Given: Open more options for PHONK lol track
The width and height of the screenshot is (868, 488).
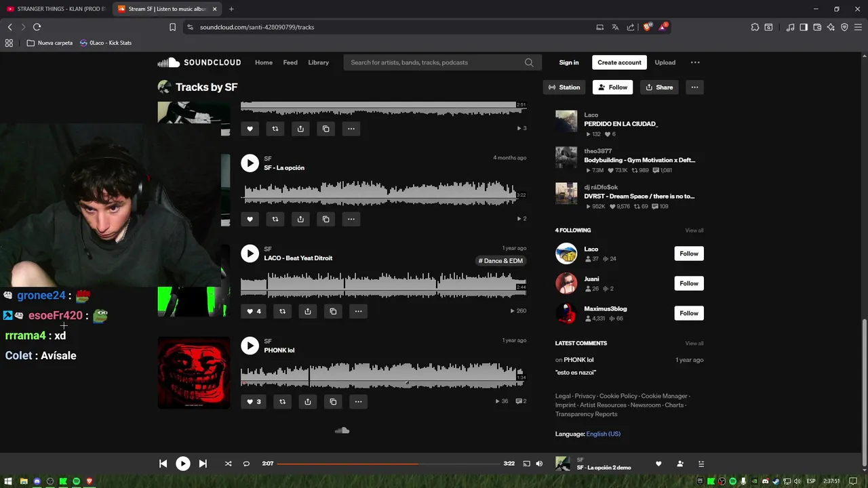Looking at the screenshot, I should click(x=358, y=402).
